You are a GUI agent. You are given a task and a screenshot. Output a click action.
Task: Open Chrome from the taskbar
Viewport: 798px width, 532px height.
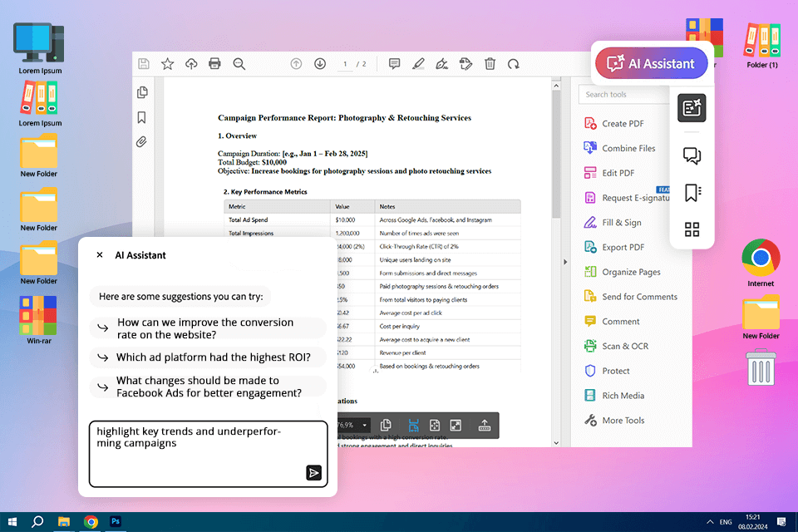tap(91, 522)
